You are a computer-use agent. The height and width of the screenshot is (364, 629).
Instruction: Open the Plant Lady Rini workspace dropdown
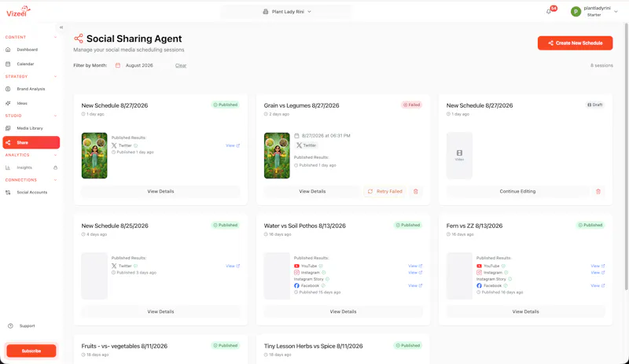(x=286, y=12)
